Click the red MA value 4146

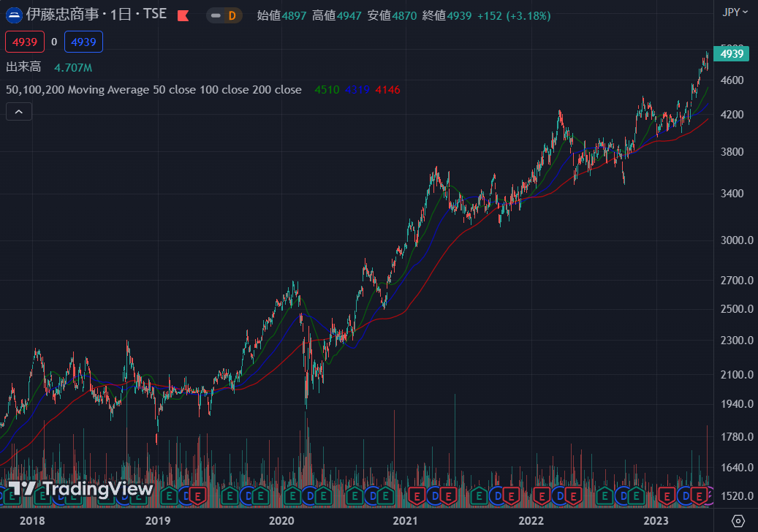387,90
